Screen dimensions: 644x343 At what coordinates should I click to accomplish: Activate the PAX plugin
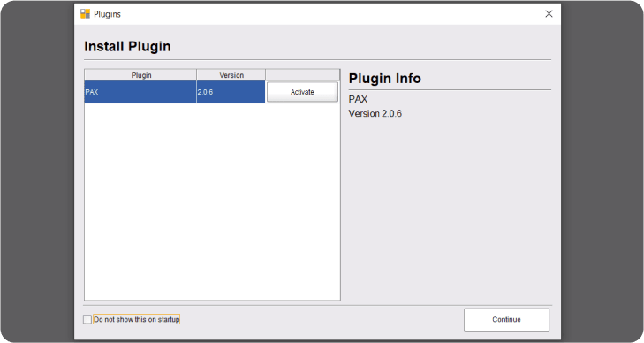pos(302,92)
